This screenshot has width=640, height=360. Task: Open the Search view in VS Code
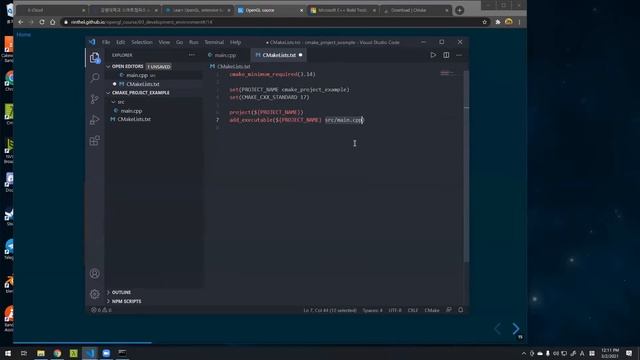pyautogui.click(x=95, y=78)
